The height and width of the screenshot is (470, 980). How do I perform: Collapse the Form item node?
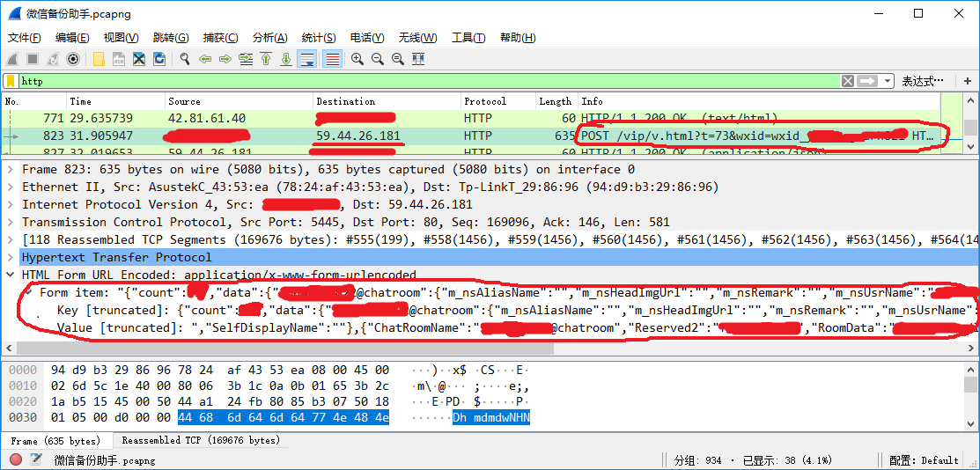tap(28, 292)
